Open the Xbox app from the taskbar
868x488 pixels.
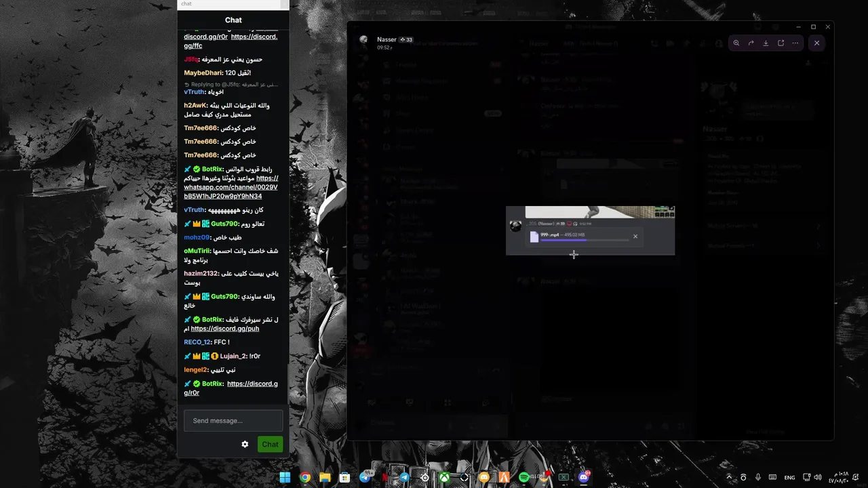[444, 477]
